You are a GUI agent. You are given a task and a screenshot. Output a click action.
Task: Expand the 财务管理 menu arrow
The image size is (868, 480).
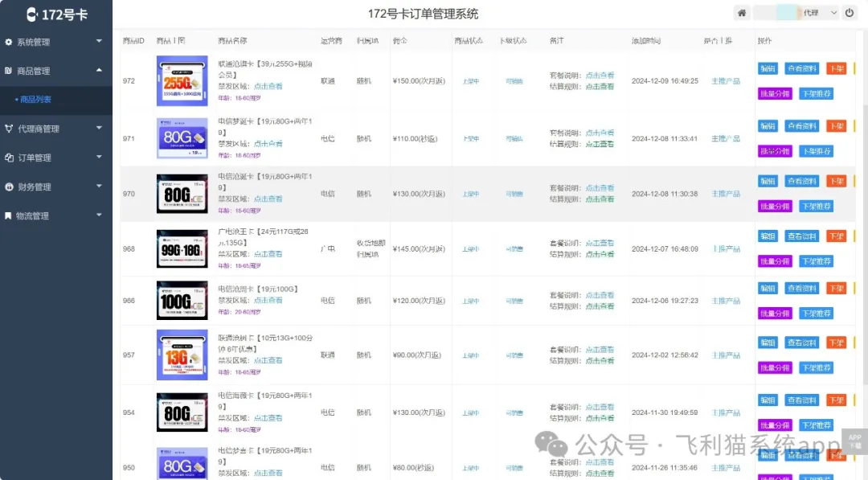click(99, 186)
